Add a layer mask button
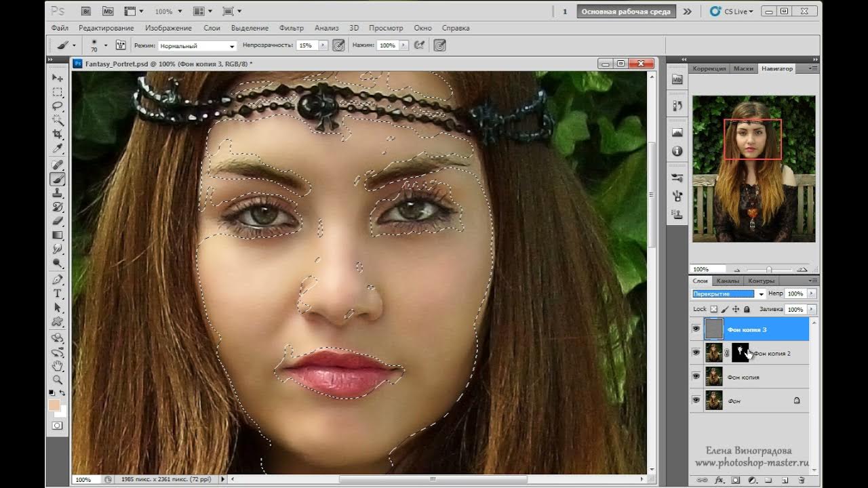This screenshot has width=868, height=488. [x=736, y=480]
